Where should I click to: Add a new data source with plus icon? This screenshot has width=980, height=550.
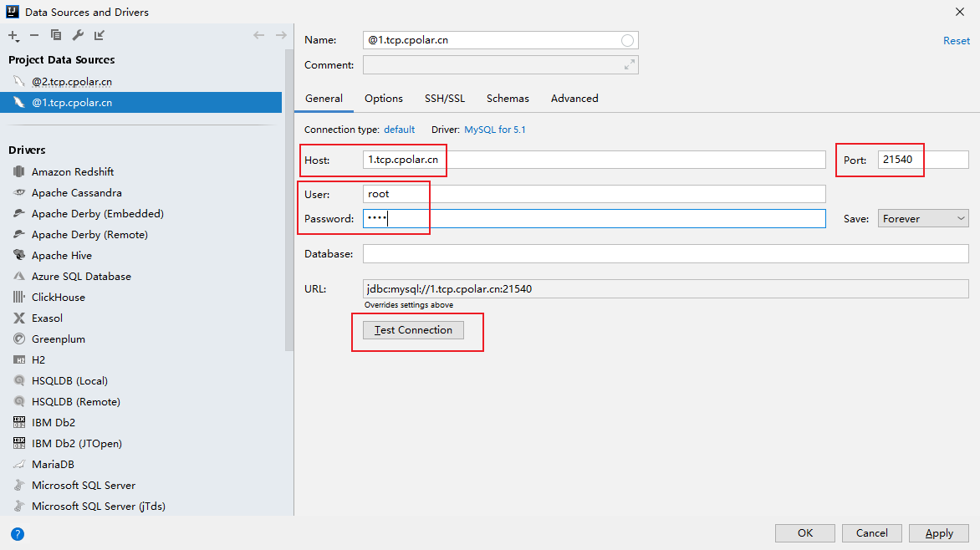(x=13, y=36)
